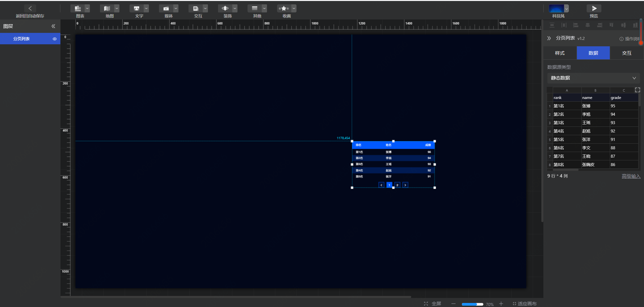The image size is (644, 307).
Task: Click the align top icon
Action: 611,25
